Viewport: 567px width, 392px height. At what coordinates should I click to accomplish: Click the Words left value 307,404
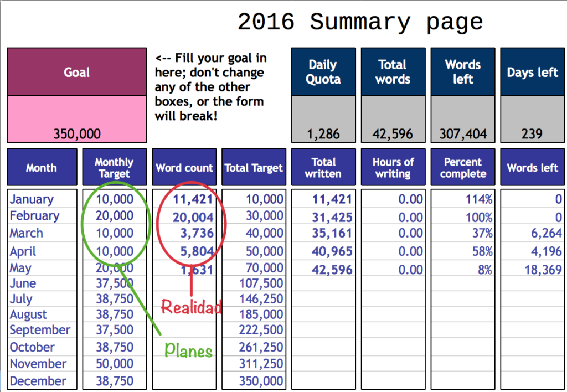[463, 133]
